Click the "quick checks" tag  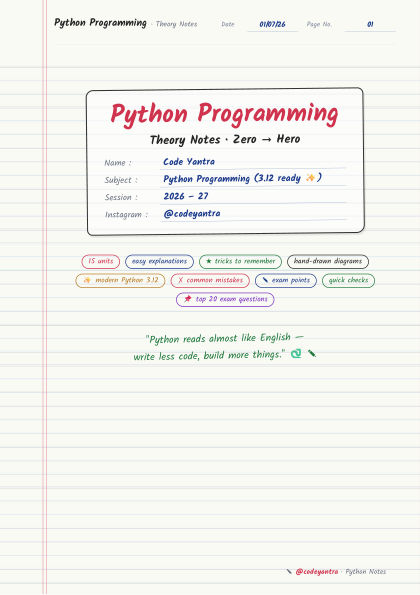(348, 280)
